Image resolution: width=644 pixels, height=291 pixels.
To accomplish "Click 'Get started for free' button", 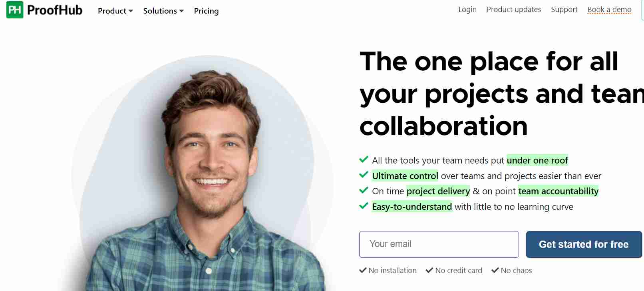I will tap(584, 244).
